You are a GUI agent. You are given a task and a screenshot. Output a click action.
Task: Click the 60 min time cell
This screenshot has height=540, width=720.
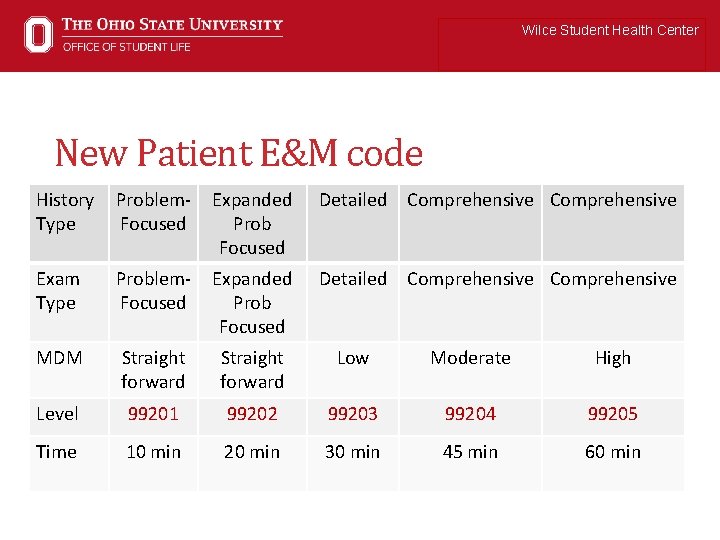click(612, 451)
